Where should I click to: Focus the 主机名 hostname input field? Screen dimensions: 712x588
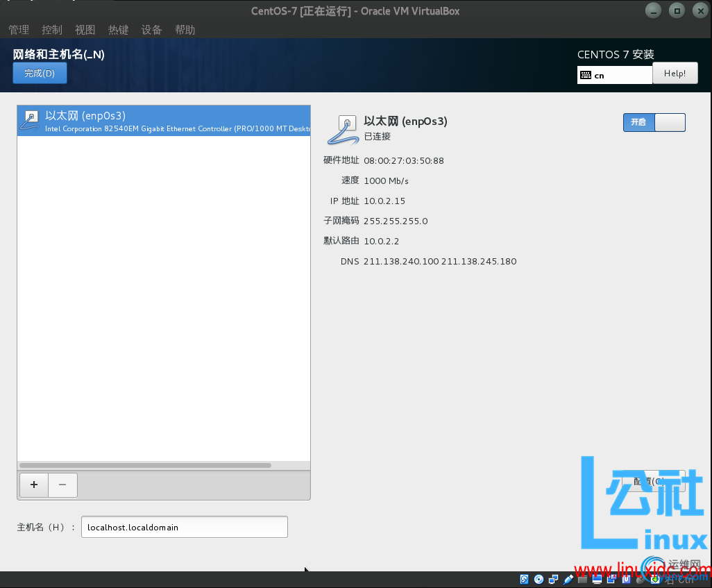click(185, 527)
